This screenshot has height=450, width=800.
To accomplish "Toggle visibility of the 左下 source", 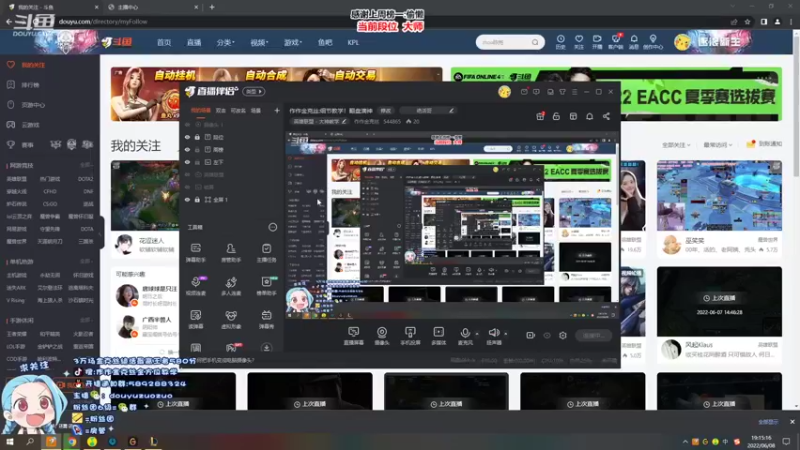I will 187,162.
